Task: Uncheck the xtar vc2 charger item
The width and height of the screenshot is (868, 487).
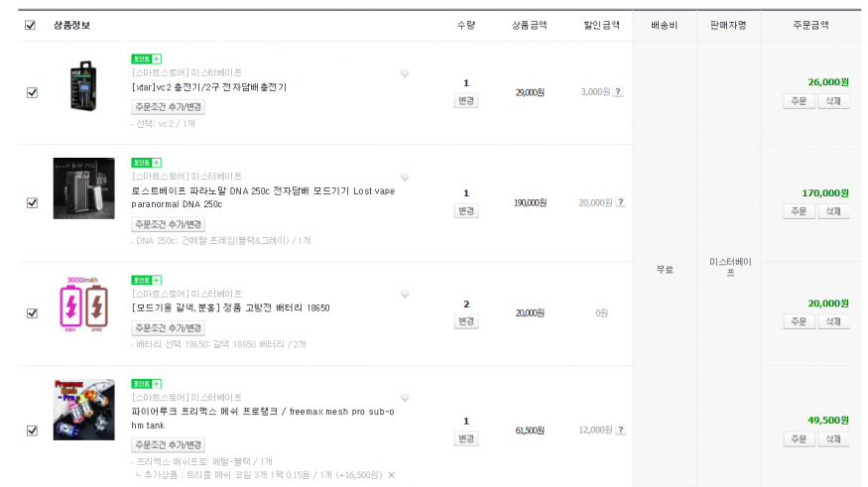Action: (x=32, y=92)
